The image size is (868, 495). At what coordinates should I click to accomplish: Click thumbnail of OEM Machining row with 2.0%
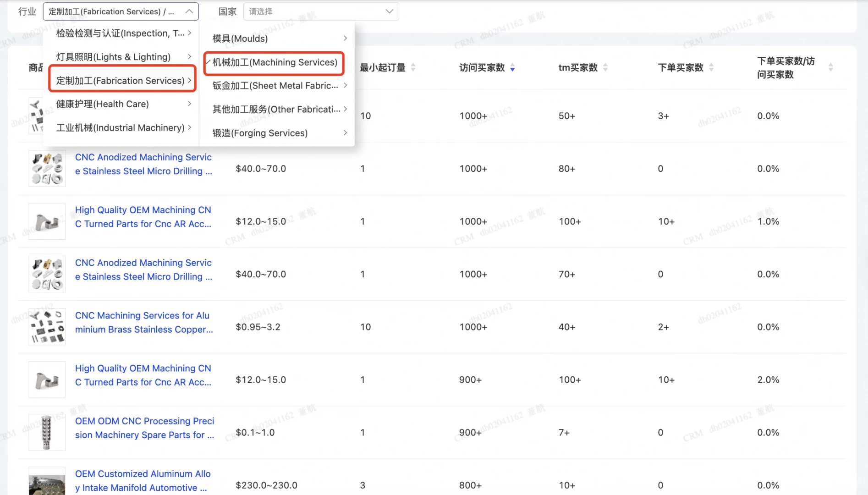(x=47, y=379)
